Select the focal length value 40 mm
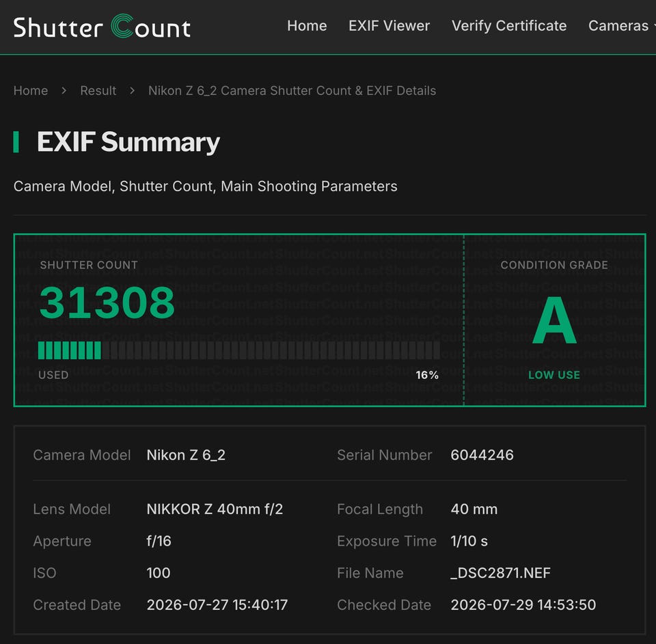This screenshot has width=656, height=644. (474, 509)
